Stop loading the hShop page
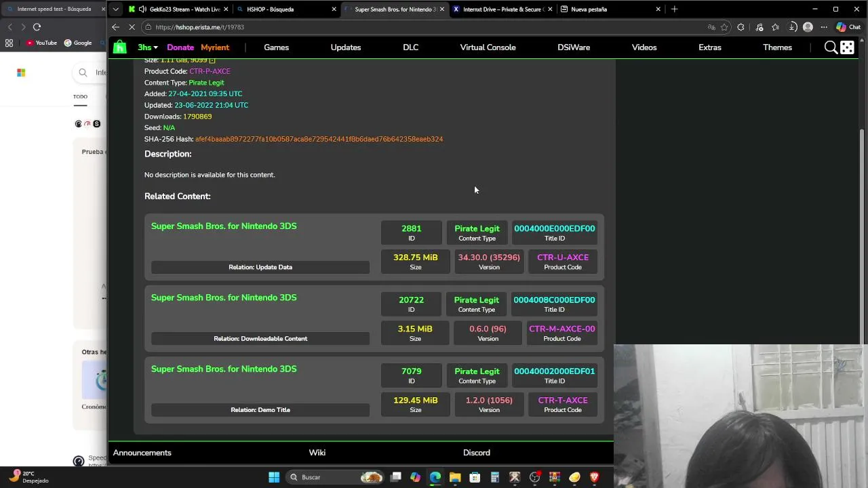868x488 pixels. pos(132,27)
